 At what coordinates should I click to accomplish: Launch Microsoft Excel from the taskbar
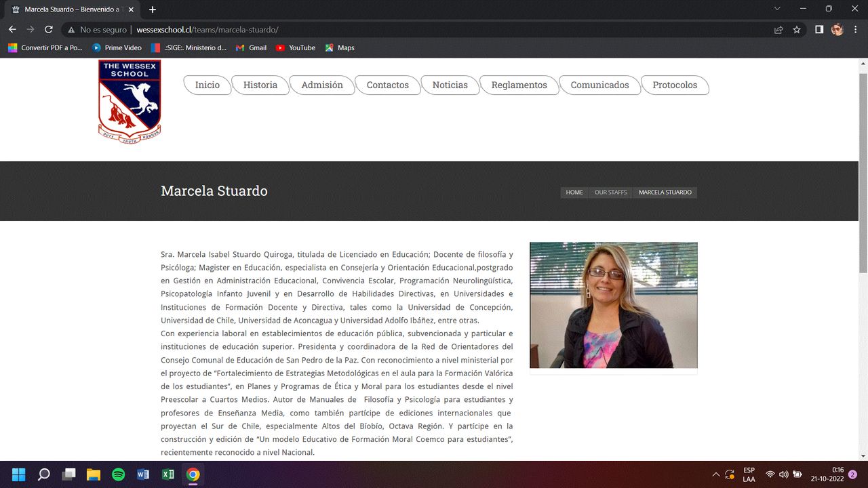click(168, 474)
